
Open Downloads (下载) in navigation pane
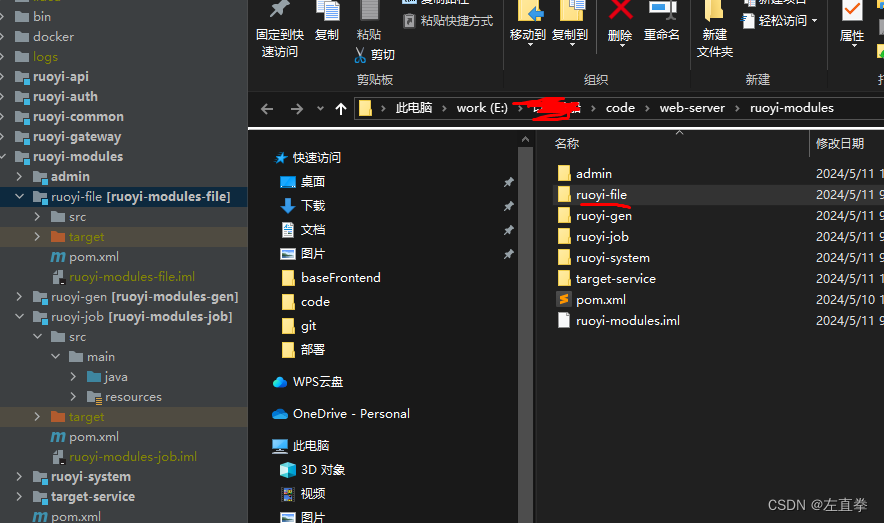[312, 206]
